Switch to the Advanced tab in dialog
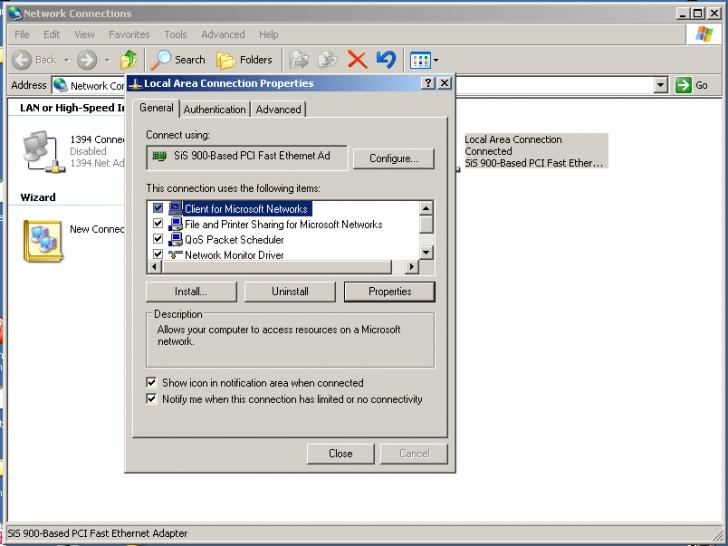The width and height of the screenshot is (728, 546). [278, 110]
